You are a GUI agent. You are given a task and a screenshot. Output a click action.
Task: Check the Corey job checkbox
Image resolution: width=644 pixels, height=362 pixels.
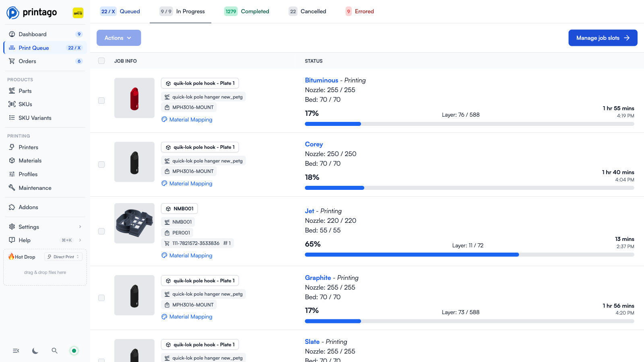tap(101, 165)
